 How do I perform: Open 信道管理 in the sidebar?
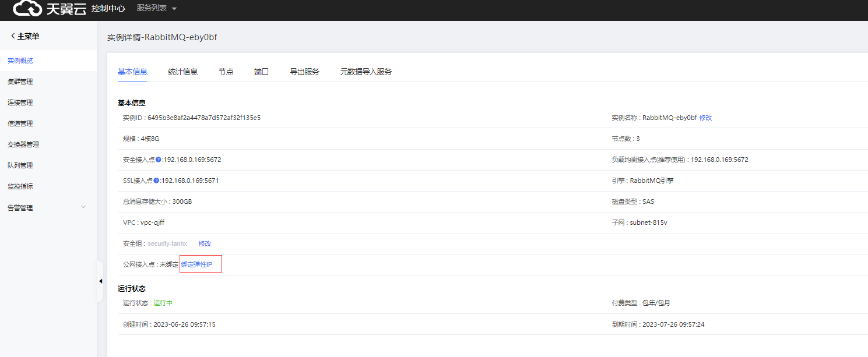coord(20,123)
